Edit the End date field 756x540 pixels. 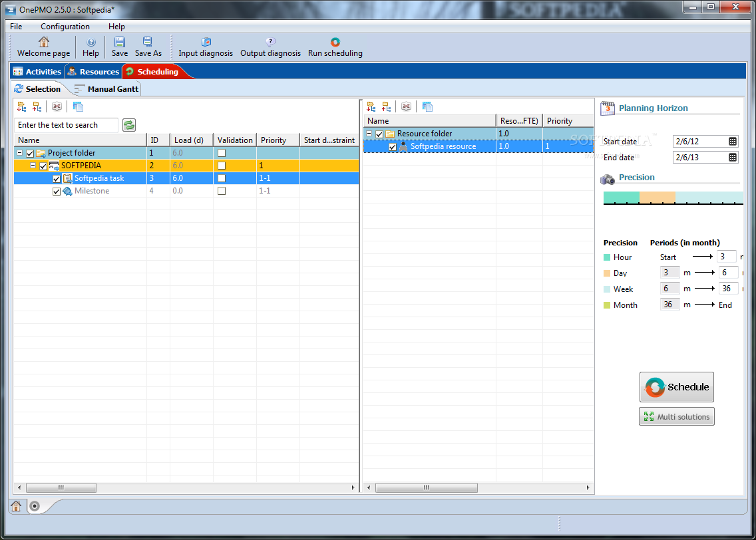click(701, 157)
